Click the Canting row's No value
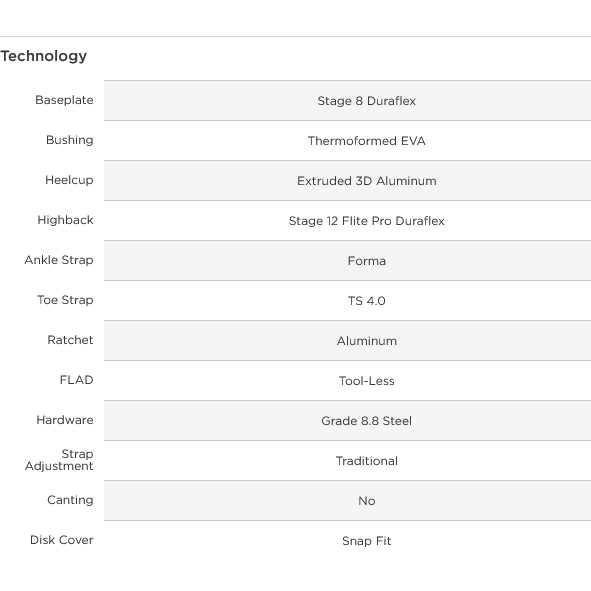Viewport: 591px width, 591px height. [x=366, y=501]
